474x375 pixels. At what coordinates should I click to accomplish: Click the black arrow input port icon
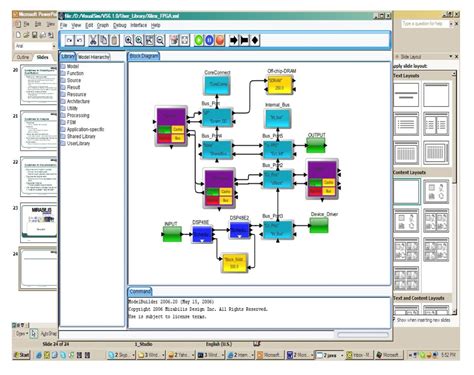click(234, 40)
